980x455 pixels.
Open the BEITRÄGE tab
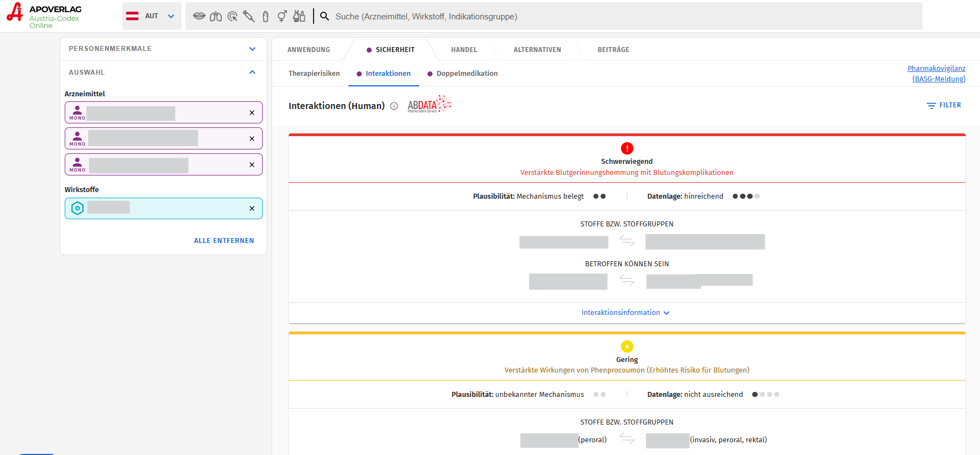click(x=613, y=50)
